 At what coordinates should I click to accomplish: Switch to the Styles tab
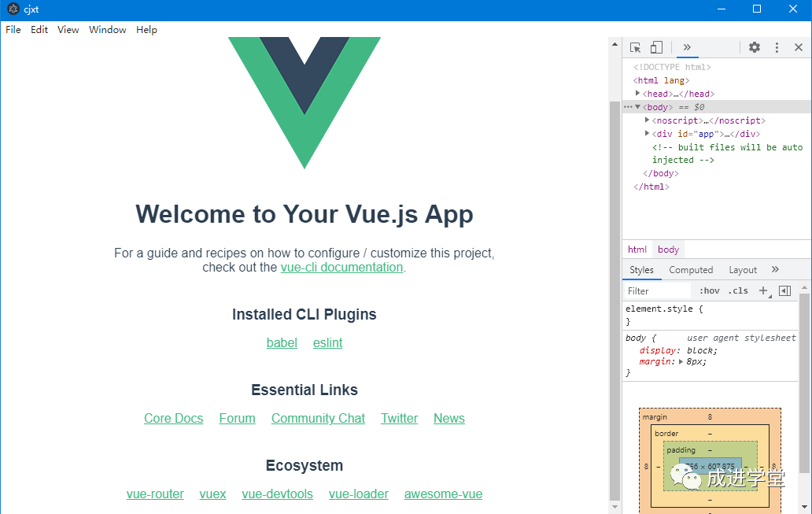[x=641, y=270]
